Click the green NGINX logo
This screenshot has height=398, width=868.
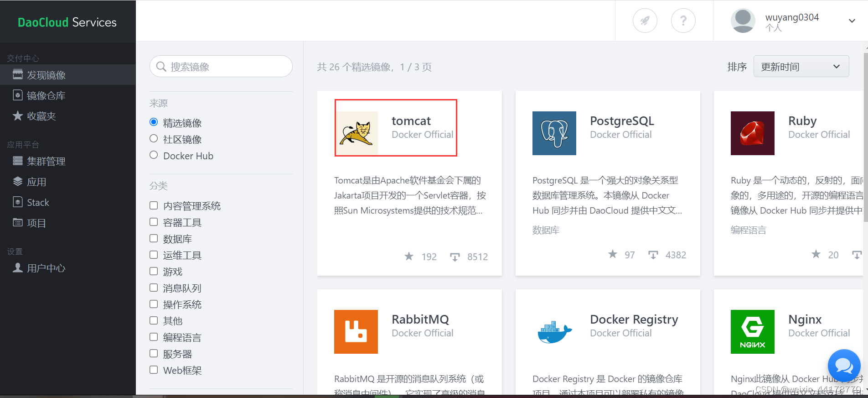pyautogui.click(x=753, y=332)
